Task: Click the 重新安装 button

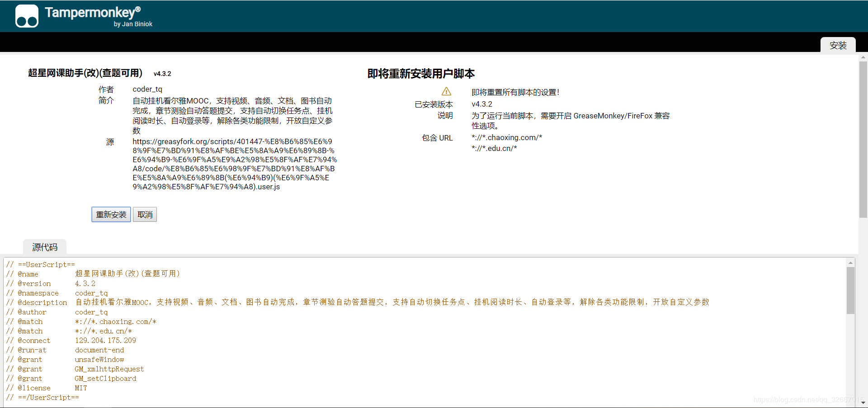Action: coord(111,214)
